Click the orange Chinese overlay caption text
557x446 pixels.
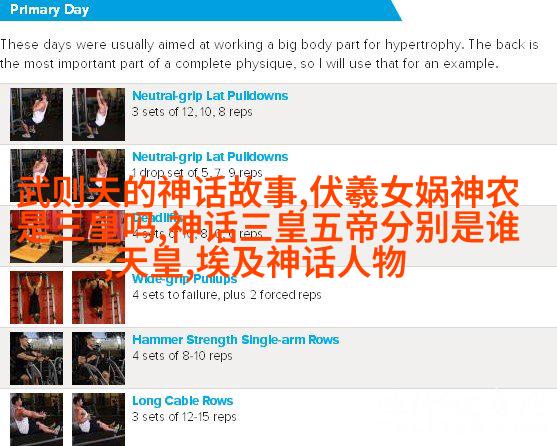pos(268,228)
